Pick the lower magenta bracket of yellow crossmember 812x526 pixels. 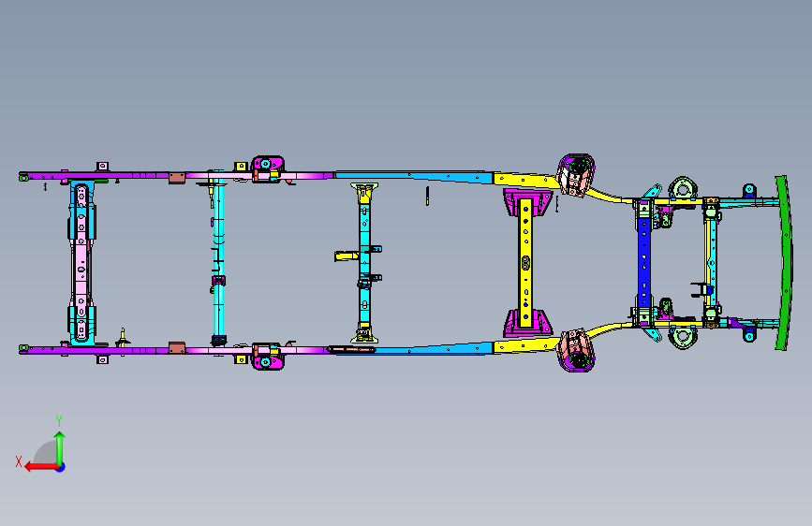(527, 324)
